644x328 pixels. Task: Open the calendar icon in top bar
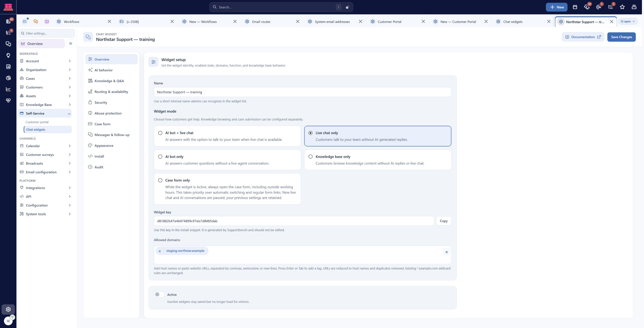575,7
